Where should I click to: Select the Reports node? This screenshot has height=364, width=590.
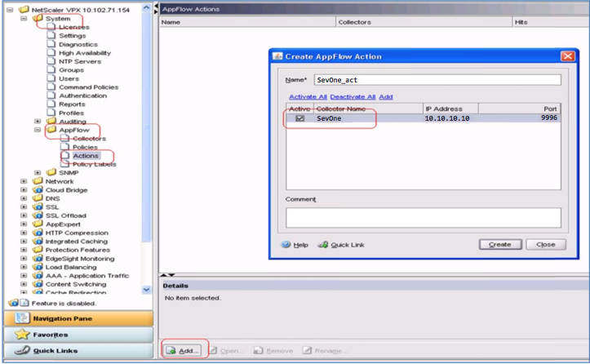72,104
